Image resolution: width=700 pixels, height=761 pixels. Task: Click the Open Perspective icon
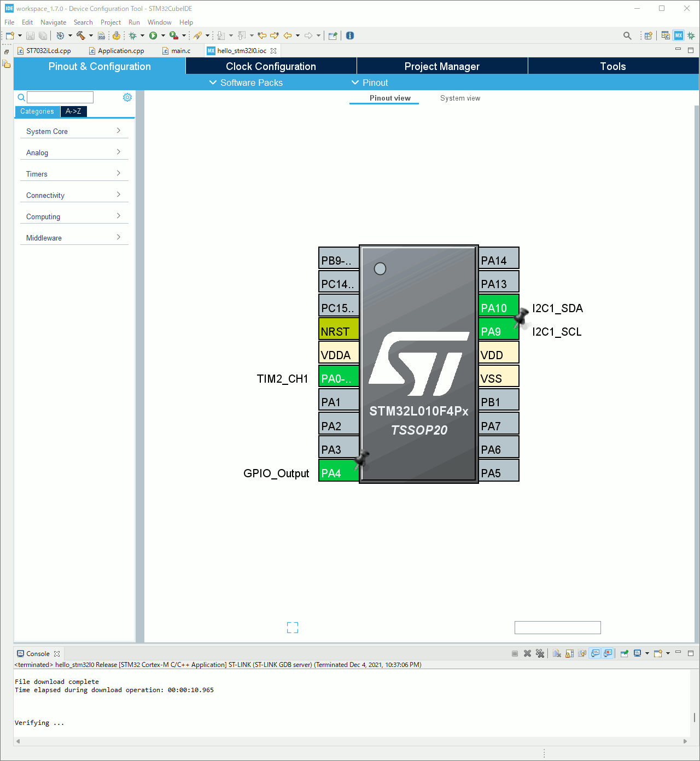(x=648, y=36)
